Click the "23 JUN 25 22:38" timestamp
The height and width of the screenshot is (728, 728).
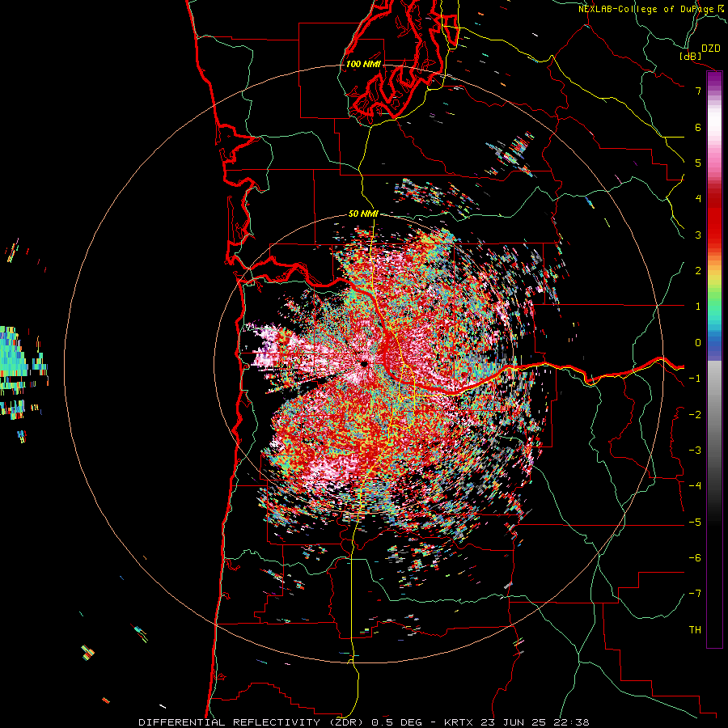point(533,722)
